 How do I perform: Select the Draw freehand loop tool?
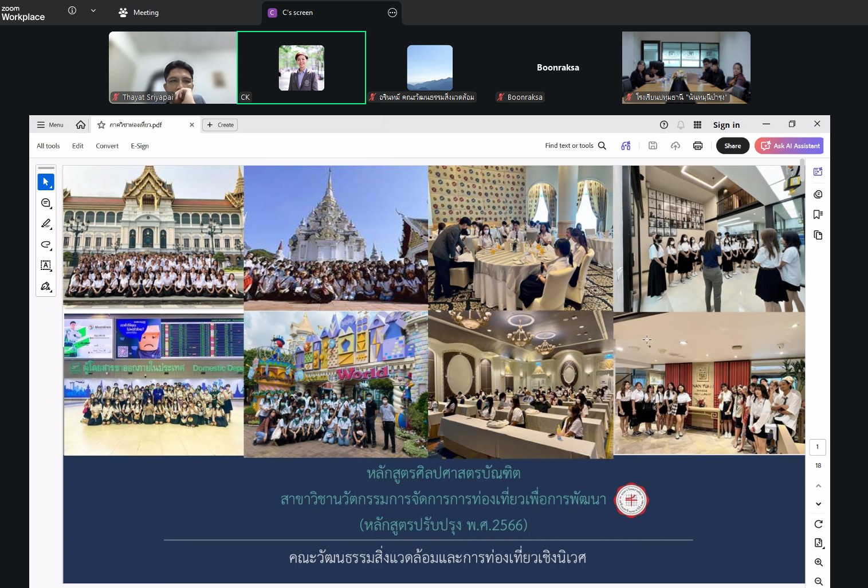(46, 245)
